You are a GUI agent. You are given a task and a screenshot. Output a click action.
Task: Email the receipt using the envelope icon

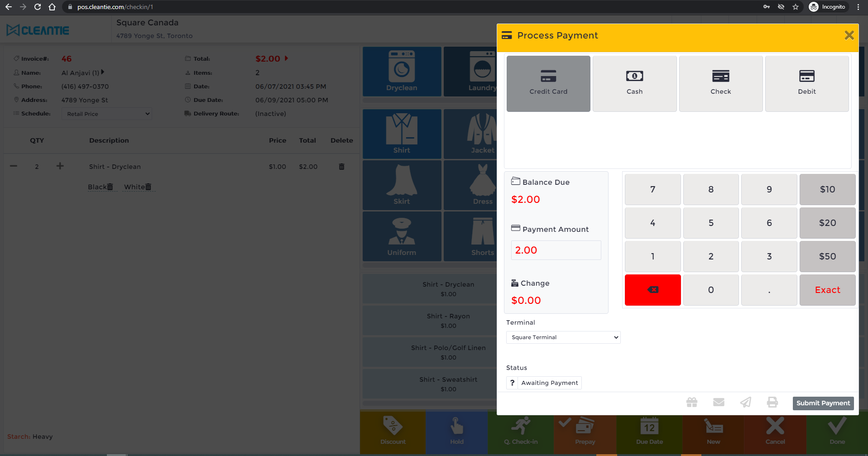click(x=719, y=402)
